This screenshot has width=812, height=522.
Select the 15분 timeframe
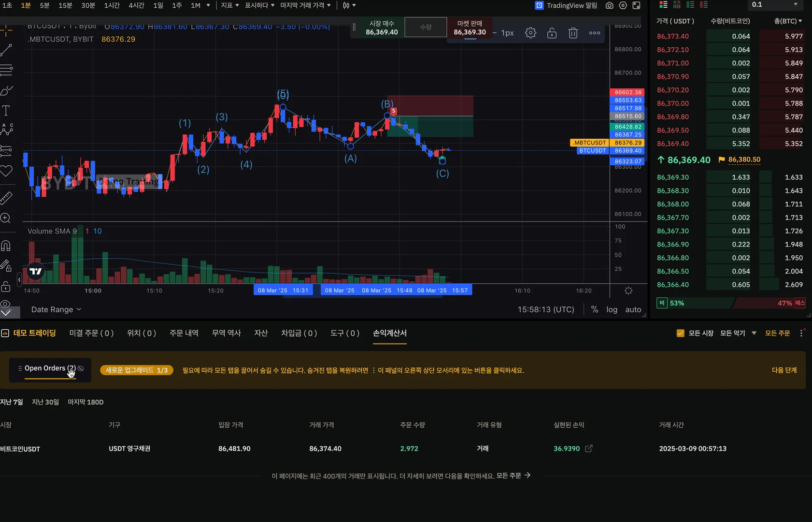point(65,5)
